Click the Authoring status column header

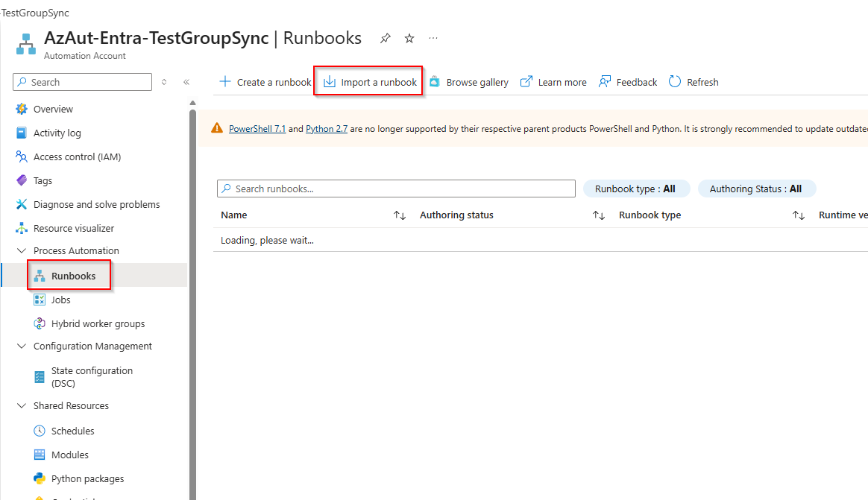[x=456, y=215]
